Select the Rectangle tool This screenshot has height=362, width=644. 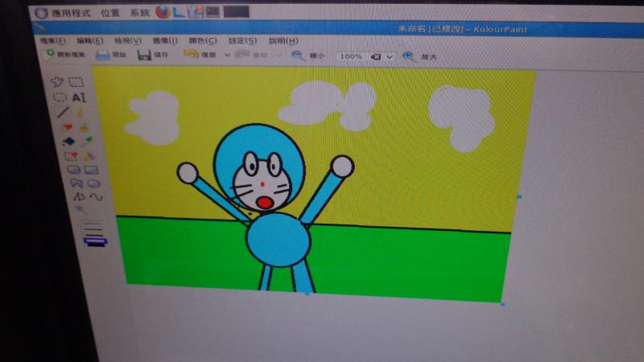[x=91, y=170]
